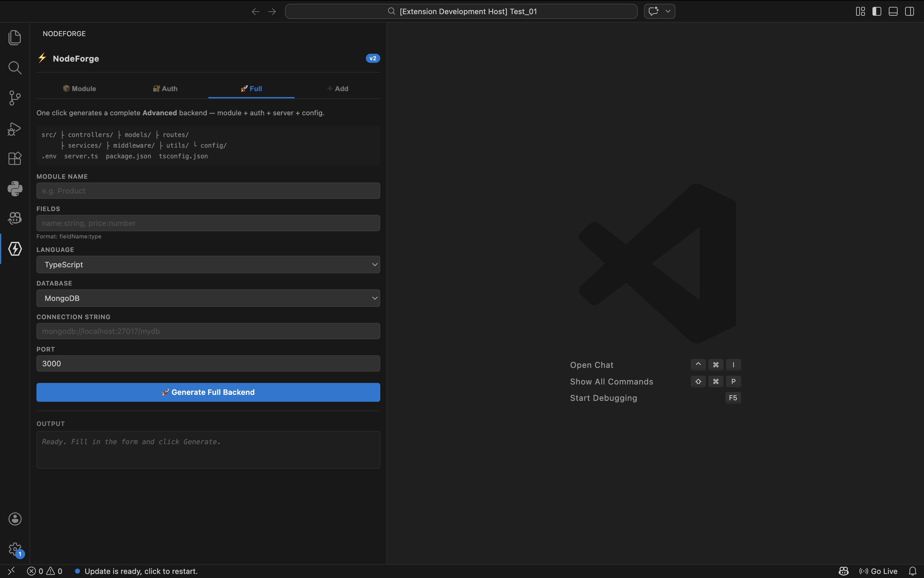Image resolution: width=924 pixels, height=578 pixels.
Task: Click the Generate Full Backend button
Action: pyautogui.click(x=208, y=392)
